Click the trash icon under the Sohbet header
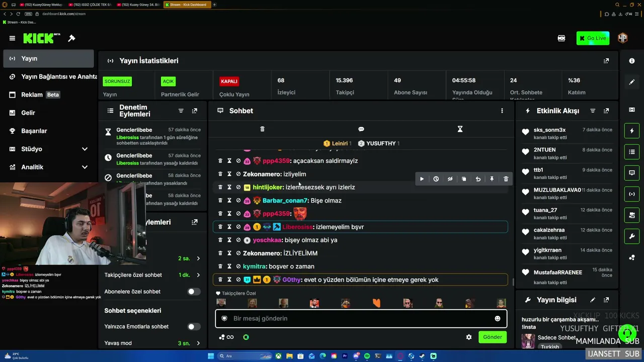This screenshot has height=362, width=644. click(x=262, y=129)
